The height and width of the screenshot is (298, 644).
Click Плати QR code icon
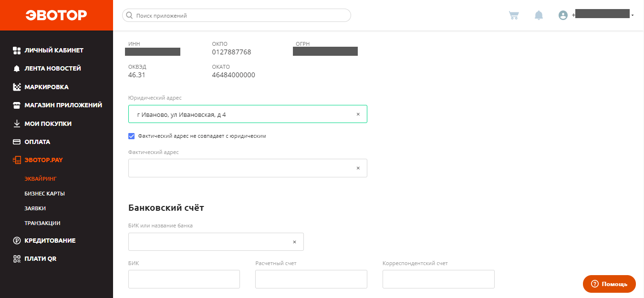pyautogui.click(x=17, y=258)
